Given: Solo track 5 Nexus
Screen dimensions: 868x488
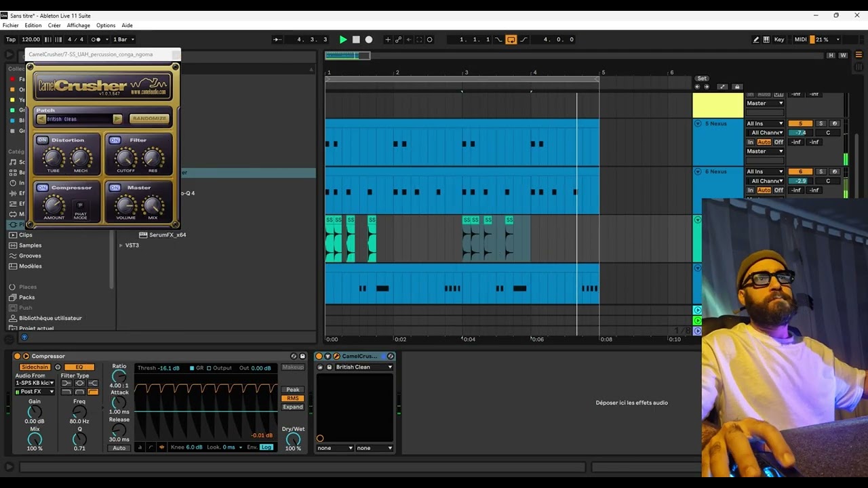Looking at the screenshot, I should [x=821, y=123].
